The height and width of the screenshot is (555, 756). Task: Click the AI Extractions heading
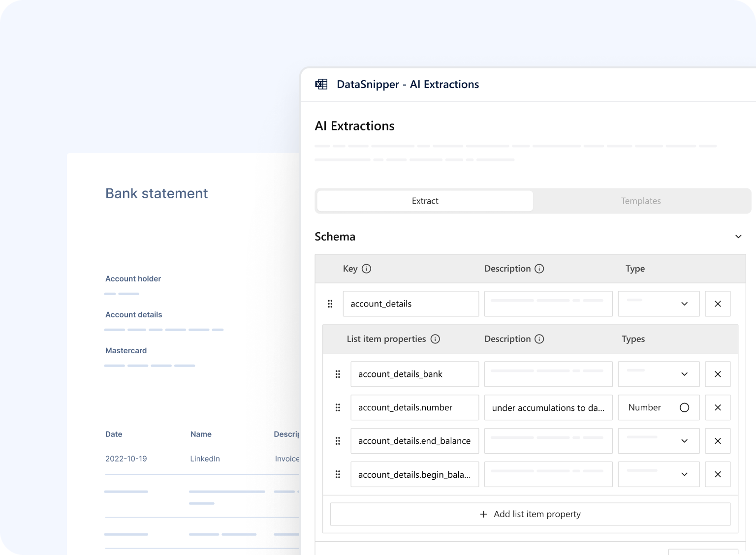354,126
